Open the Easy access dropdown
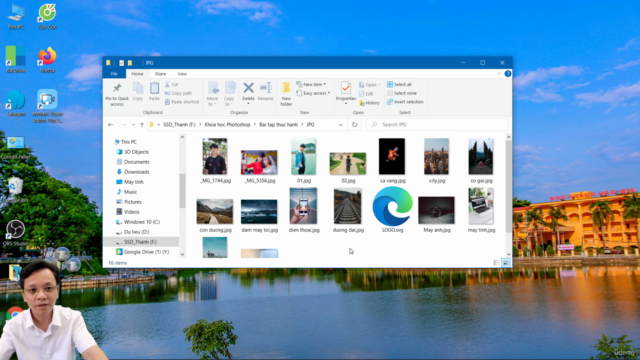 [x=313, y=93]
